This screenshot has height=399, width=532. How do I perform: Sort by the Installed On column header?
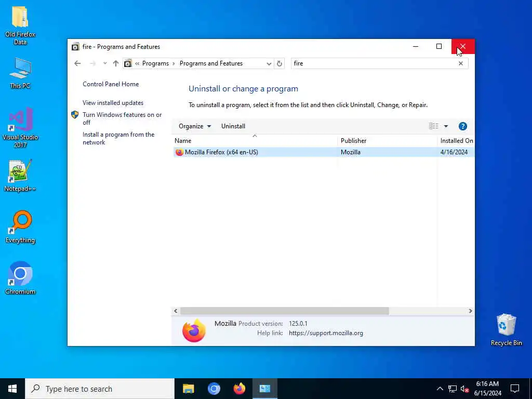tap(456, 140)
